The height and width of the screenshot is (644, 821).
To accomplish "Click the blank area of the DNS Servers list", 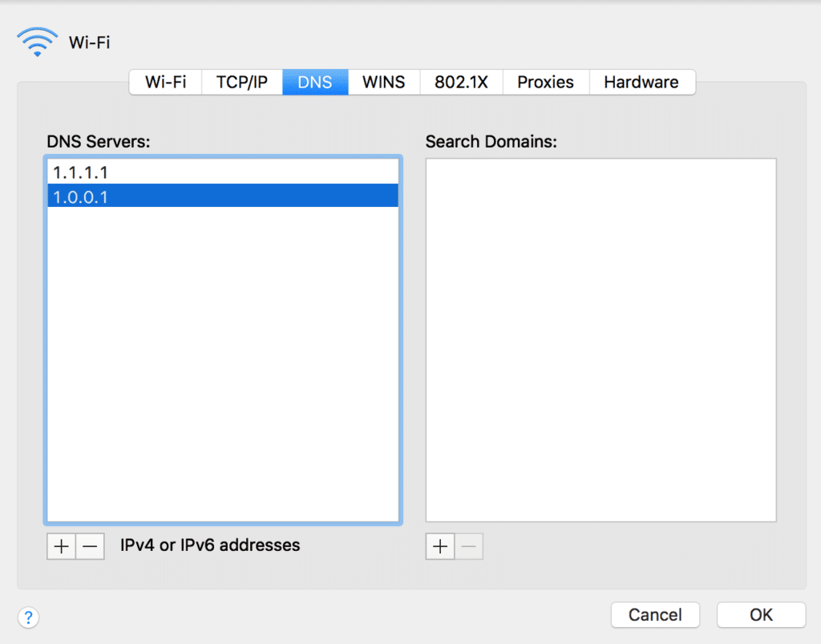I will (x=223, y=361).
